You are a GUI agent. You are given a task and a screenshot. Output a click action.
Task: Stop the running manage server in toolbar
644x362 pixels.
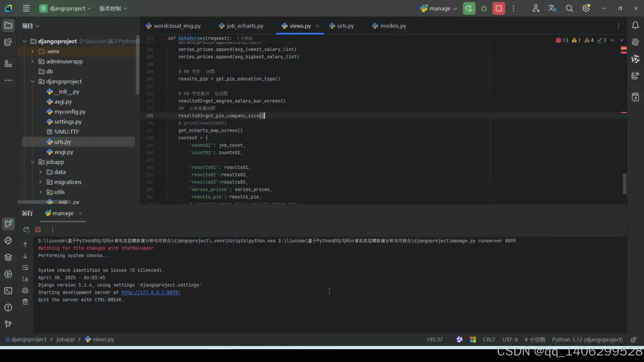[498, 9]
